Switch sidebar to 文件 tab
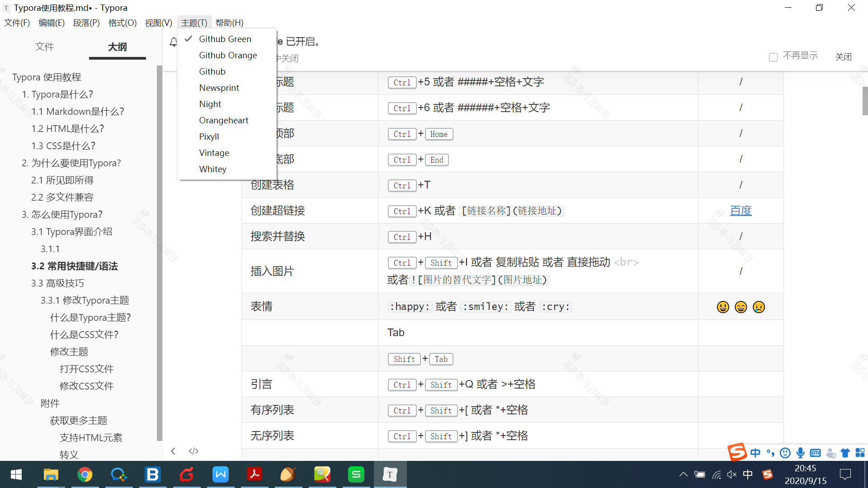 pyautogui.click(x=44, y=47)
